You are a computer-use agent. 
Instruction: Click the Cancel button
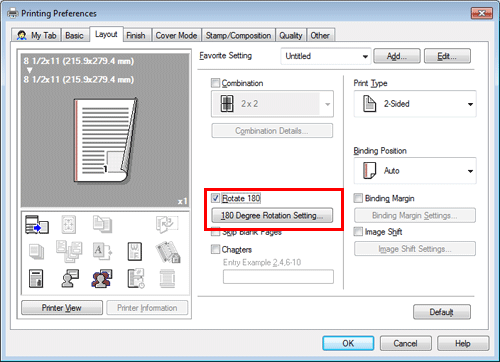406,343
